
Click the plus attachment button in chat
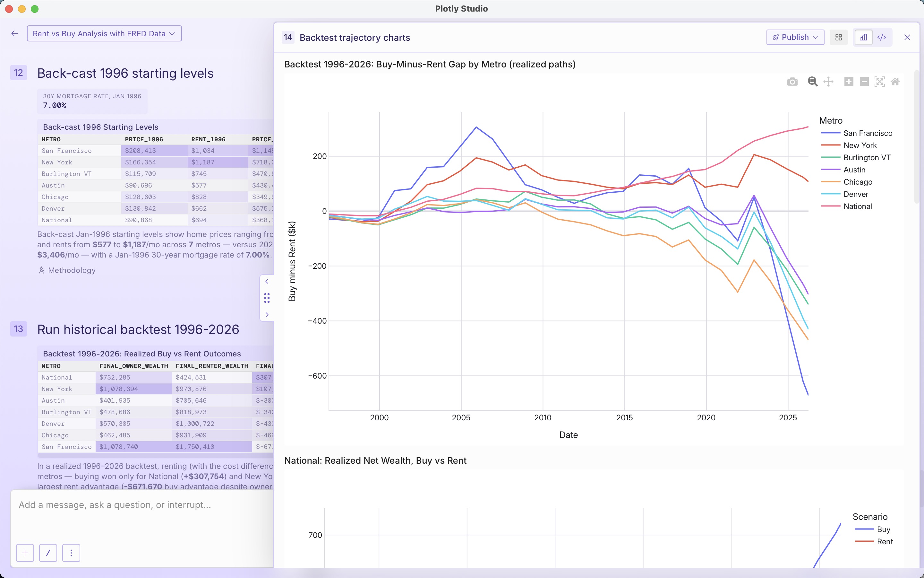[x=25, y=553]
